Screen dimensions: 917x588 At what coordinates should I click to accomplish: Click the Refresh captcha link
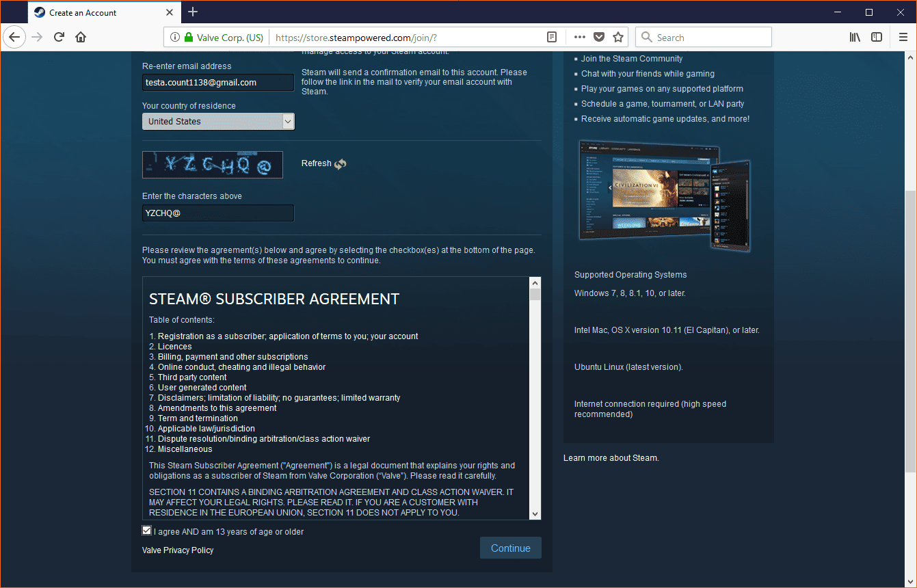[x=317, y=163]
